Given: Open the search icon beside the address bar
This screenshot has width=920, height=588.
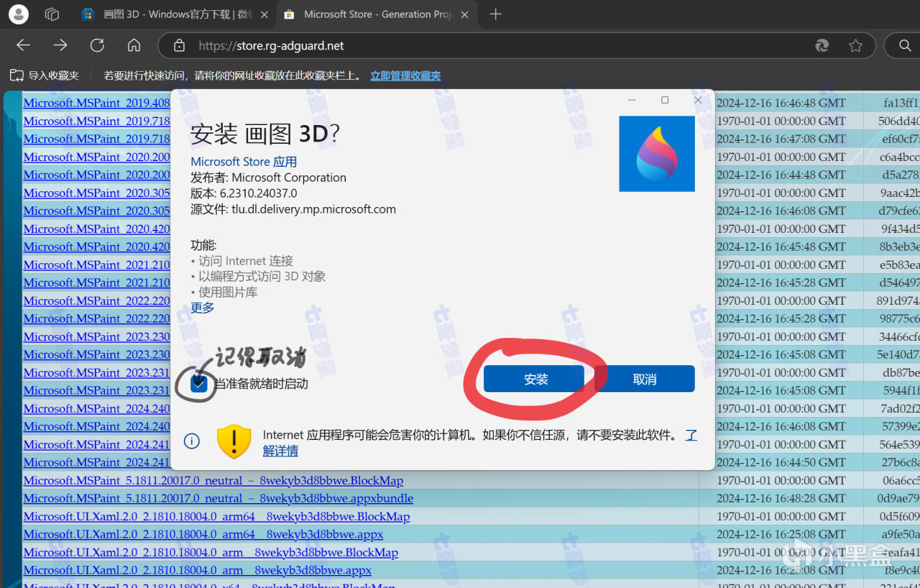Looking at the screenshot, I should coord(905,46).
